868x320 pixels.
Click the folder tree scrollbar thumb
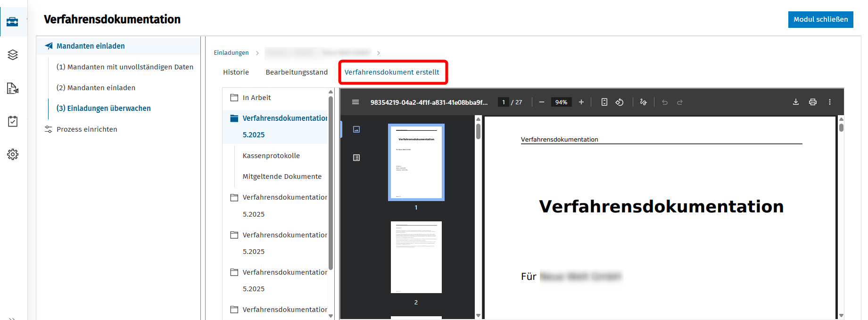pyautogui.click(x=331, y=183)
